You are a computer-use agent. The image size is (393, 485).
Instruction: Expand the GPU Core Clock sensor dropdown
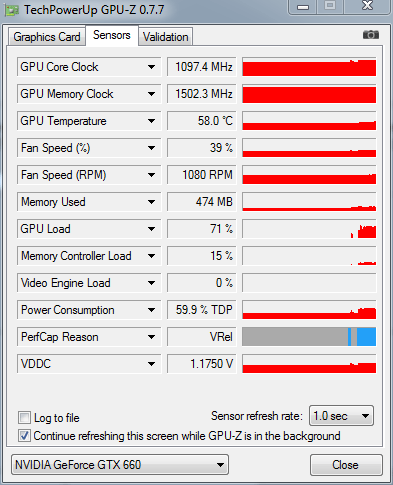(x=151, y=67)
